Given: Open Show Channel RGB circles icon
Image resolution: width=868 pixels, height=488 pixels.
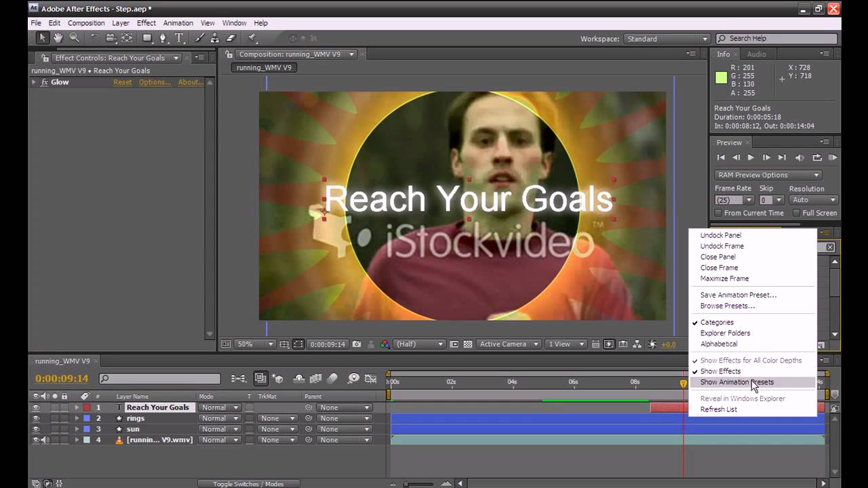Looking at the screenshot, I should point(385,344).
